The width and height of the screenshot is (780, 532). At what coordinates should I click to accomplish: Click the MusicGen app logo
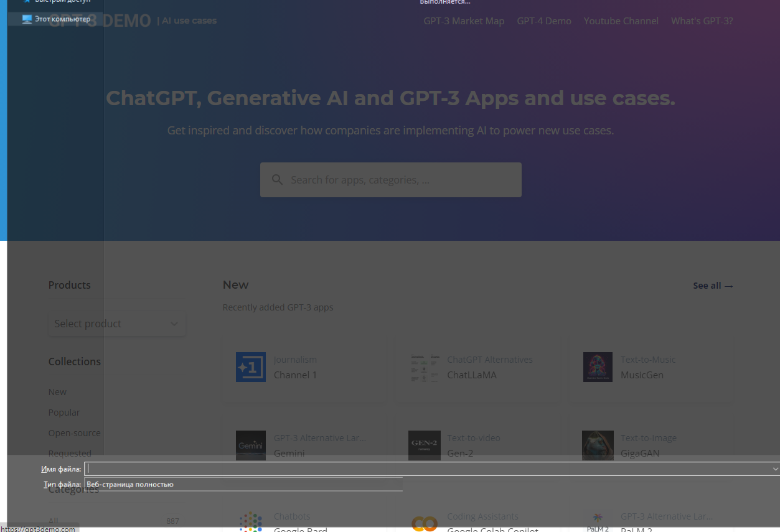pos(598,367)
